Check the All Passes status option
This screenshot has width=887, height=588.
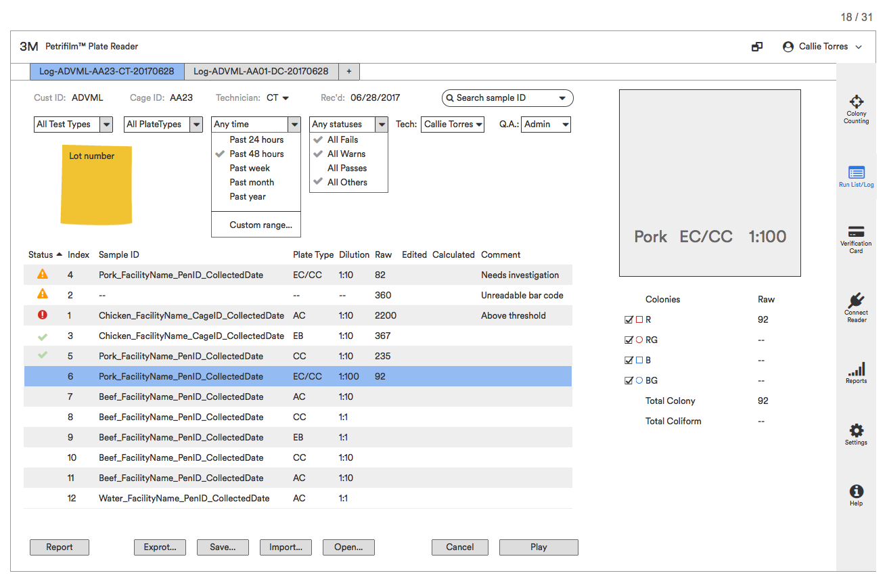coord(348,168)
